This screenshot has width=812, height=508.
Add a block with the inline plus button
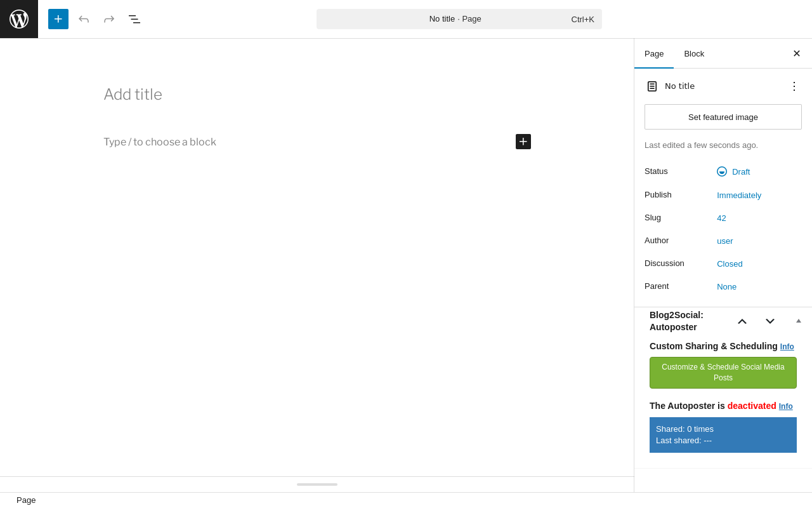pos(523,142)
